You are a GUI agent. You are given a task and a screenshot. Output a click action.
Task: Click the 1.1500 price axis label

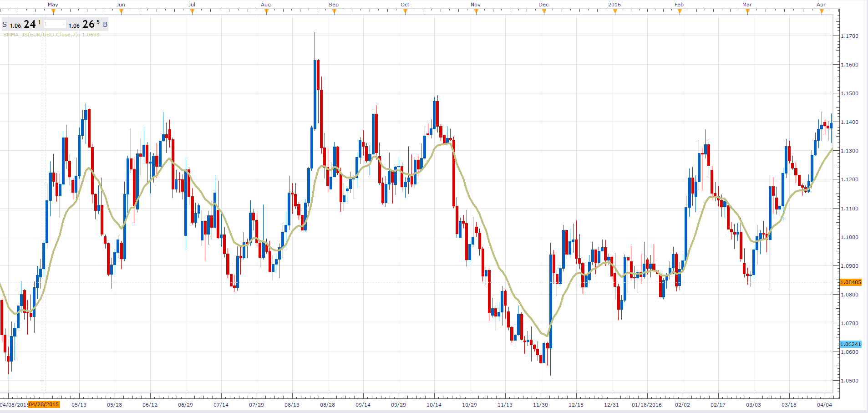point(849,93)
